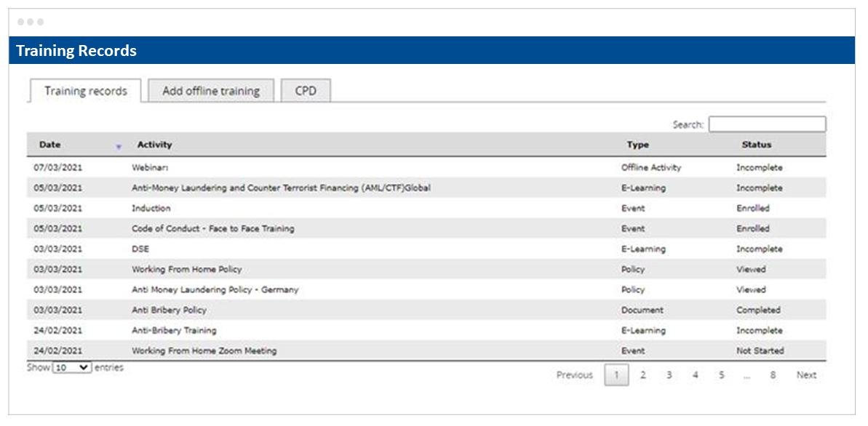Sort the table by Date column header
This screenshot has height=426, width=868.
[50, 145]
